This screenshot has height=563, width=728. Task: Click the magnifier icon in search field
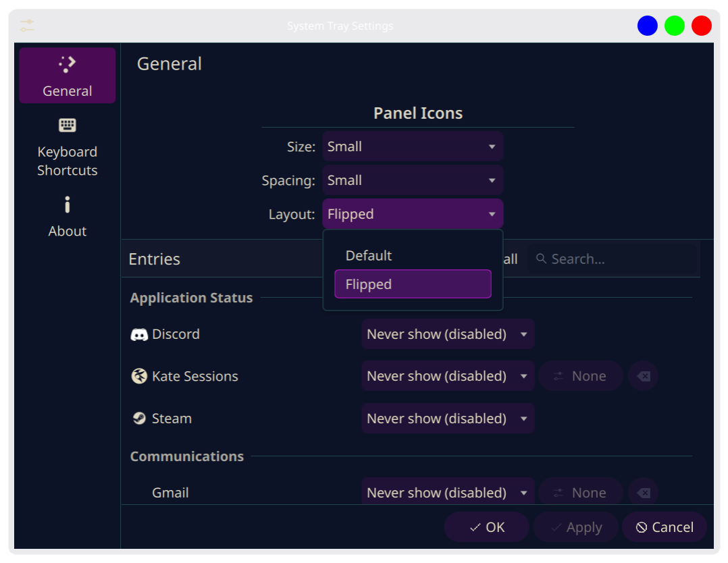(541, 259)
